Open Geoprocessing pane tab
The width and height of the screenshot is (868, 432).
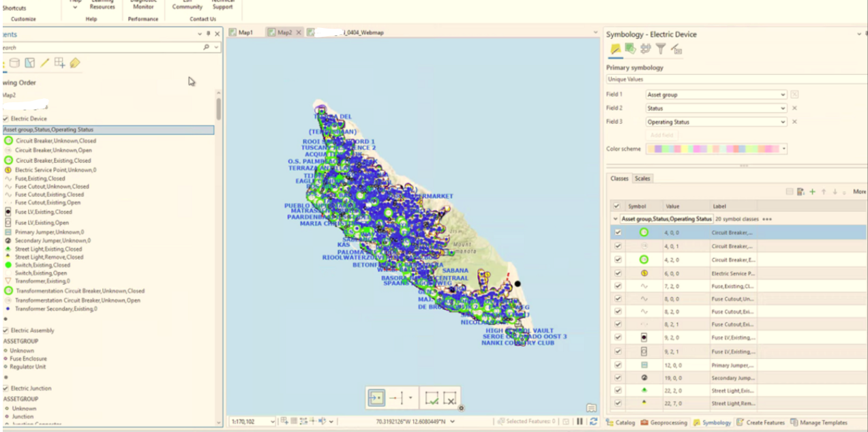(x=663, y=422)
